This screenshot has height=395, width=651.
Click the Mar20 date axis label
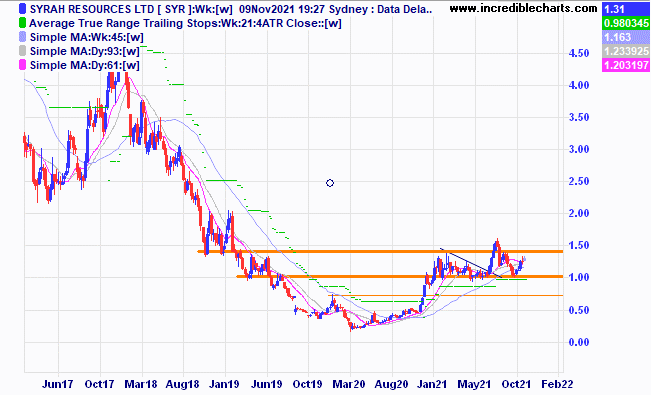[x=349, y=384]
